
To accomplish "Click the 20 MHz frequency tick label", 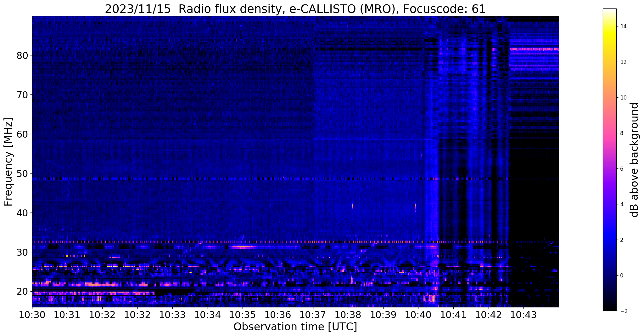I will pyautogui.click(x=22, y=292).
